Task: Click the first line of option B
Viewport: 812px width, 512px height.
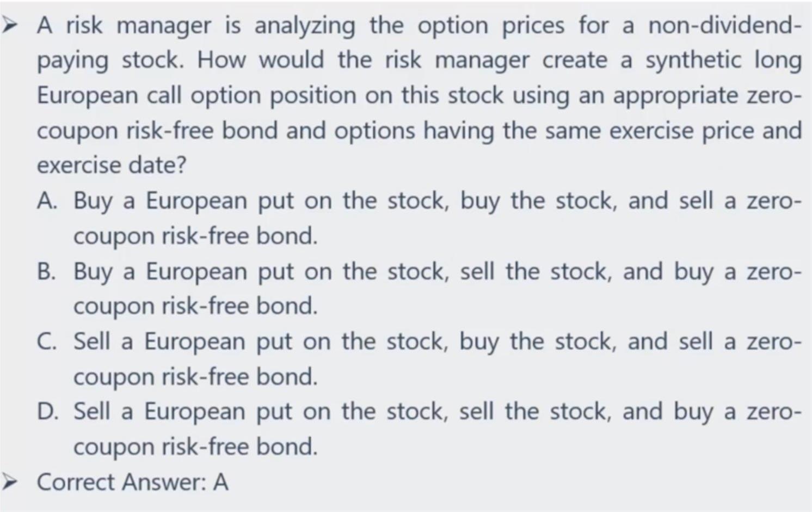Action: tap(438, 272)
